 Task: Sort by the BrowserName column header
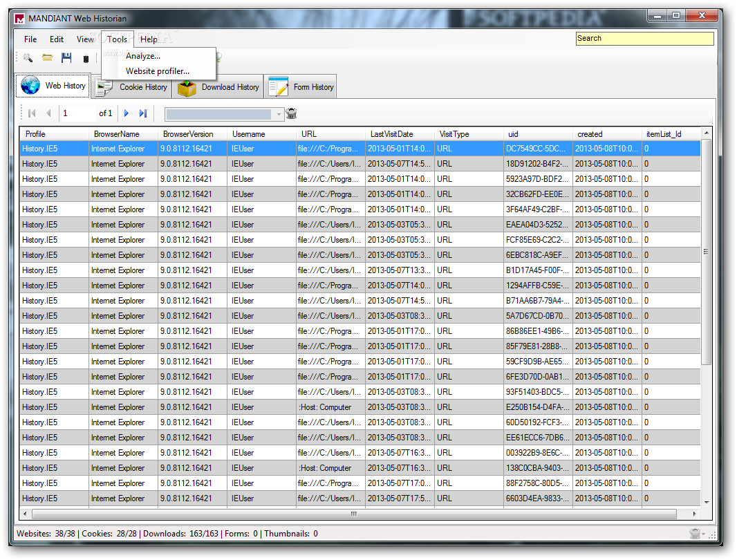point(123,134)
